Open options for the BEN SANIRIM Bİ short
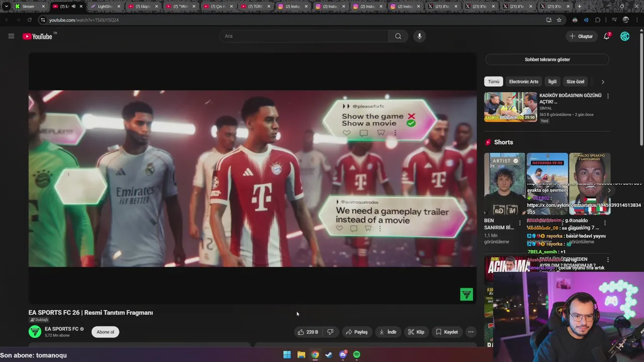This screenshot has height=362, width=644. coord(520,223)
